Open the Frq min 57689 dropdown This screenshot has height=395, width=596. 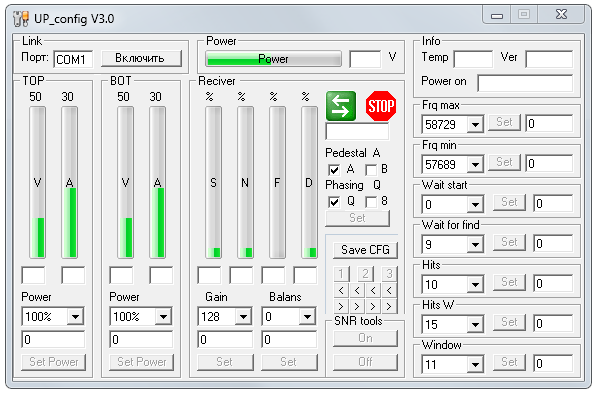pos(475,164)
